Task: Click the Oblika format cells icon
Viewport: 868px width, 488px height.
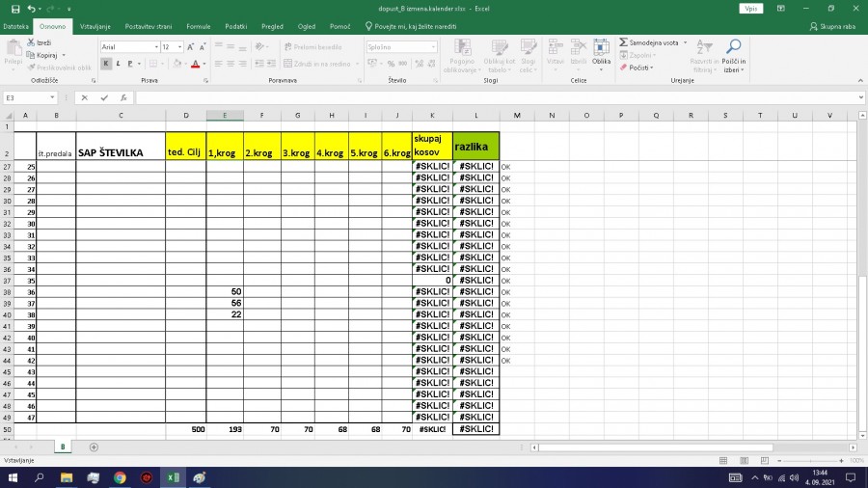Action: tap(602, 53)
